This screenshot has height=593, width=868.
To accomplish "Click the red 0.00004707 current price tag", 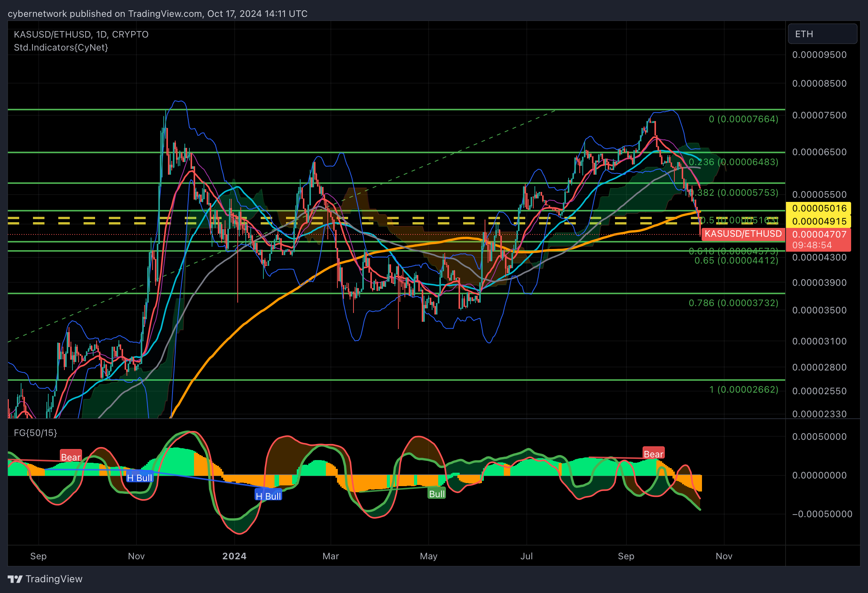I will tap(819, 234).
